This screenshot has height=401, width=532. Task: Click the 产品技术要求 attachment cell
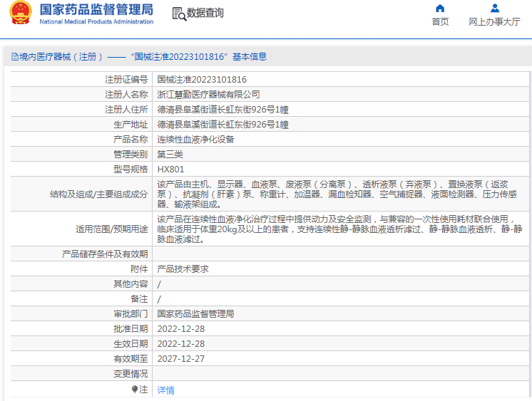[183, 269]
